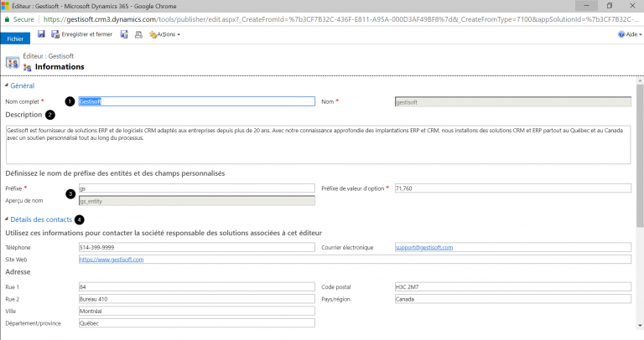Click the Détails des contacts heading text
Image resolution: width=644 pixels, height=340 pixels.
tap(41, 219)
